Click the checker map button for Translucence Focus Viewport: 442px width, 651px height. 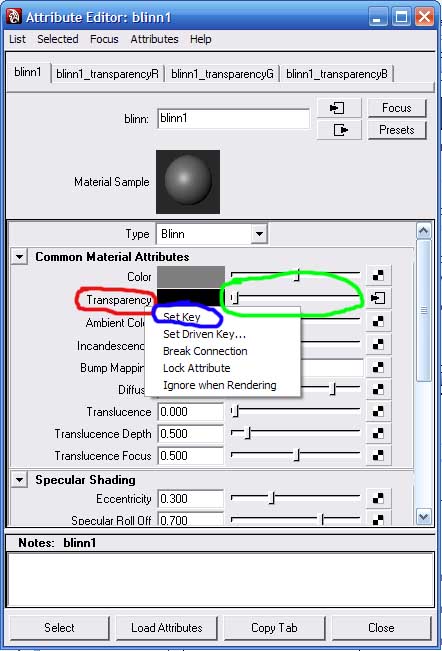pos(378,455)
